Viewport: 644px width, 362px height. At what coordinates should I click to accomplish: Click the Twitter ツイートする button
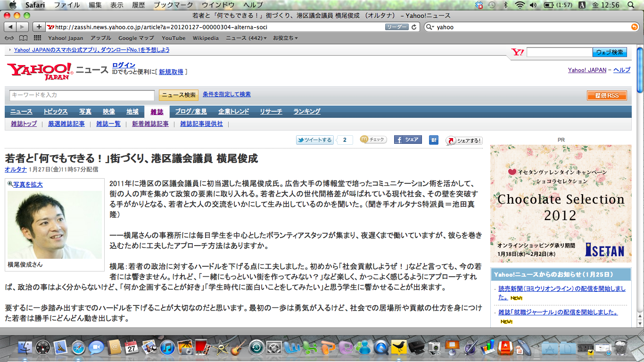tap(314, 140)
